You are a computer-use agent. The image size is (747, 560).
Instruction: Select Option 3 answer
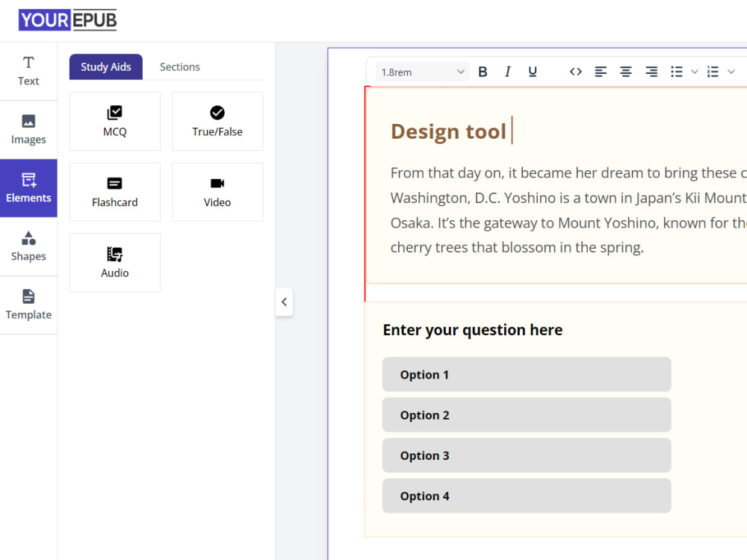(x=527, y=455)
